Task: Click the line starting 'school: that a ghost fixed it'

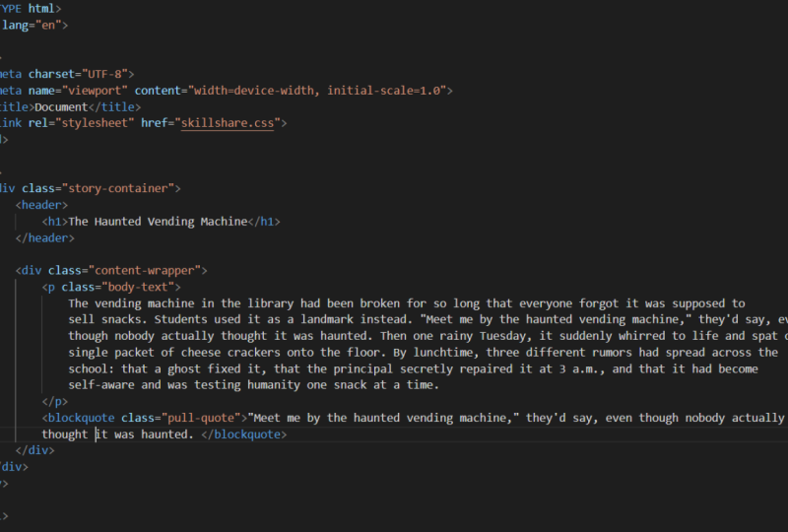Action: [x=413, y=369]
